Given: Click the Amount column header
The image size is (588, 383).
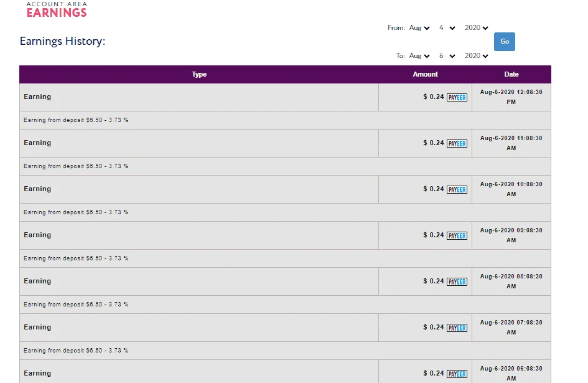Looking at the screenshot, I should (425, 74).
